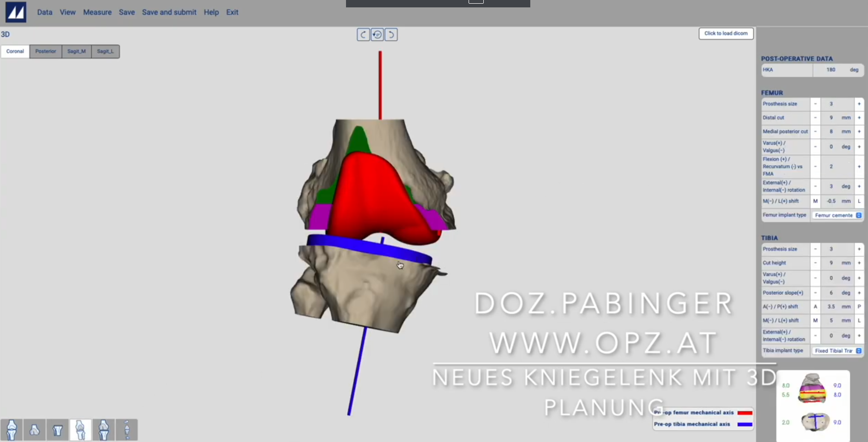Click the application logo icon
The width and height of the screenshot is (868, 442).
16,12
